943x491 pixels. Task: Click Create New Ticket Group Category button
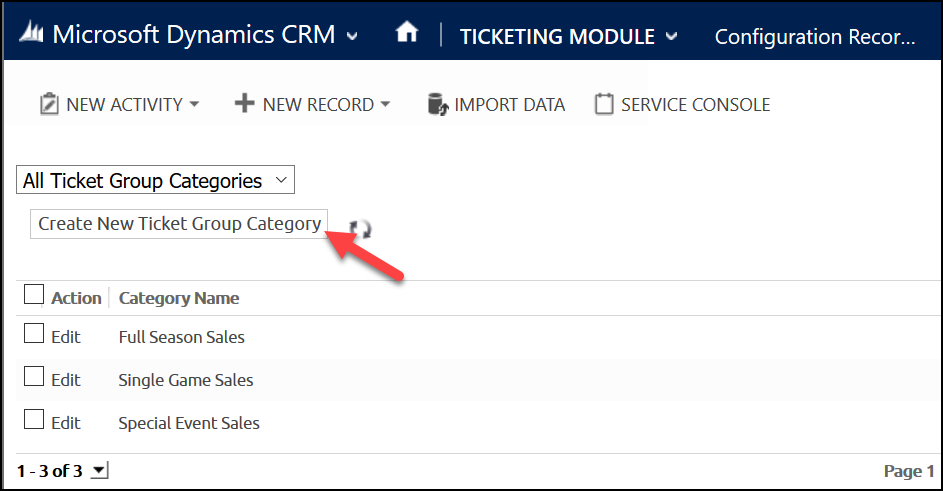tap(179, 224)
